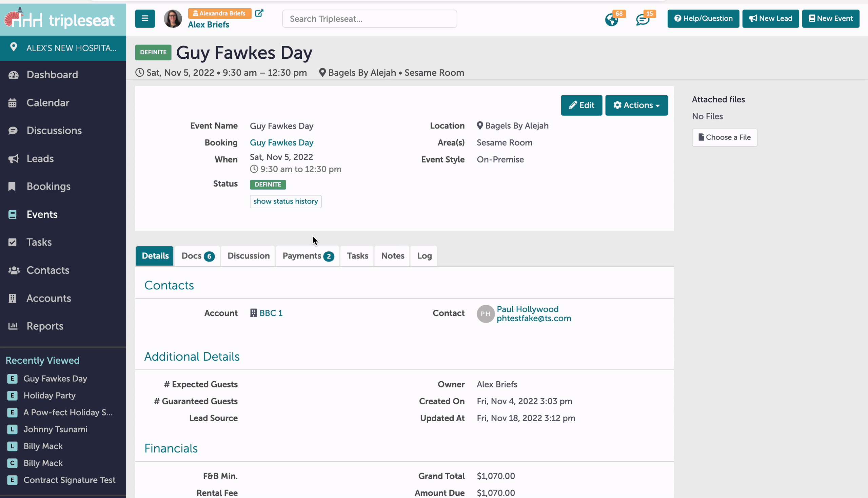The image size is (868, 498).
Task: Click the Accounts building icon
Action: [13, 298]
